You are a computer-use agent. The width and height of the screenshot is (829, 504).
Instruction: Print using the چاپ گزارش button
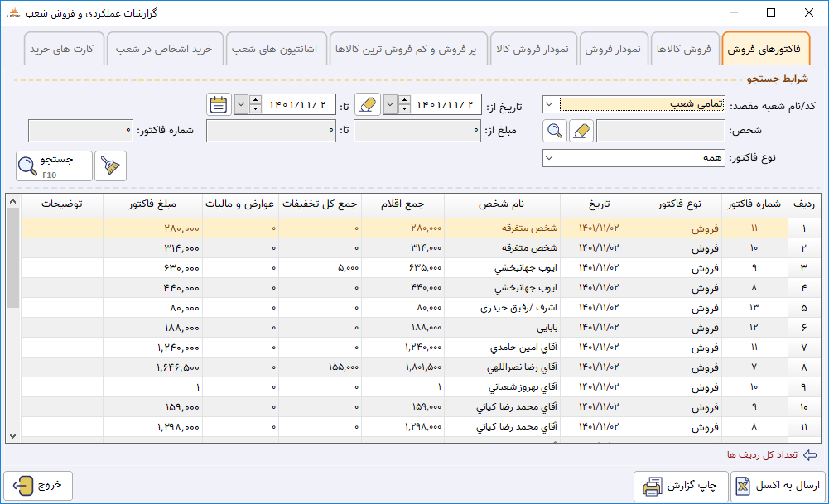click(x=681, y=486)
